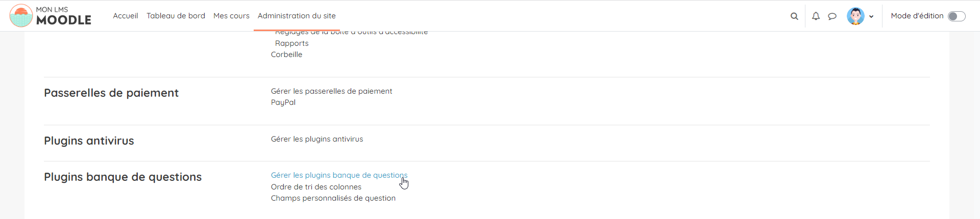Click the Moodle logo

click(50, 16)
